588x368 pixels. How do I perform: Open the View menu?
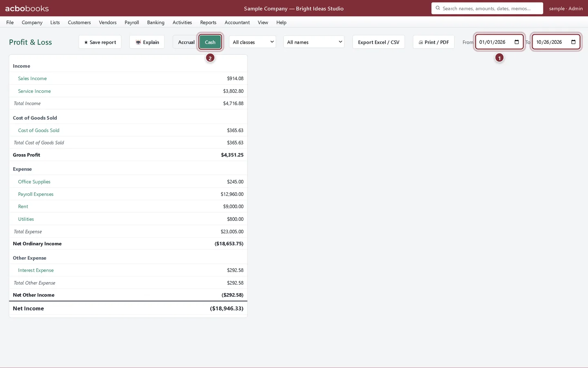(263, 22)
